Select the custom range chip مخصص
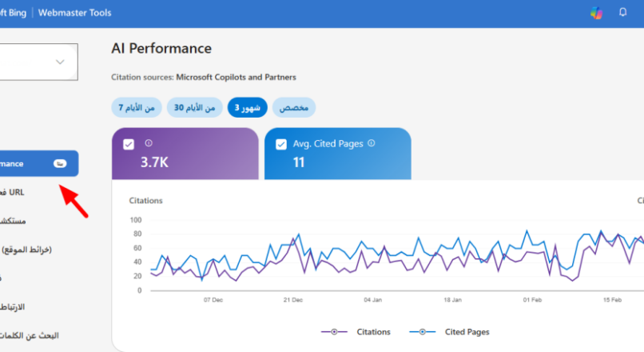The height and width of the screenshot is (352, 644). pyautogui.click(x=294, y=108)
